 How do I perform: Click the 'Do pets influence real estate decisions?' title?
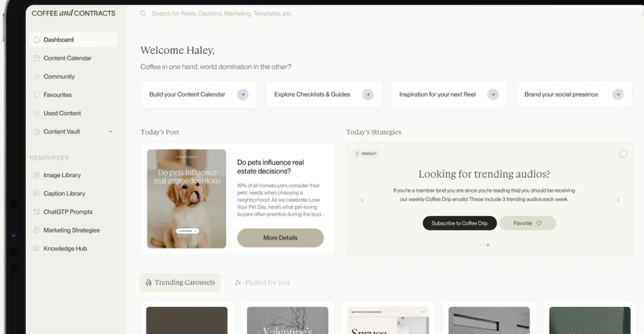270,167
